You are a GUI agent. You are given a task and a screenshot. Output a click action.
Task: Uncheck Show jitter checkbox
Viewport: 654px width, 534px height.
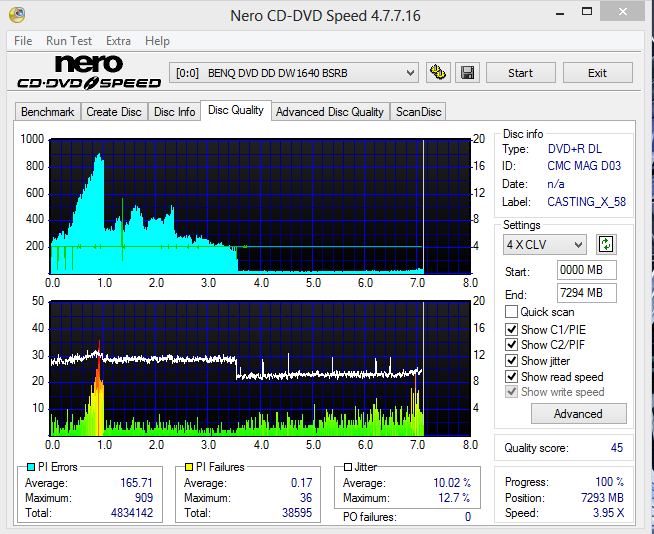511,360
